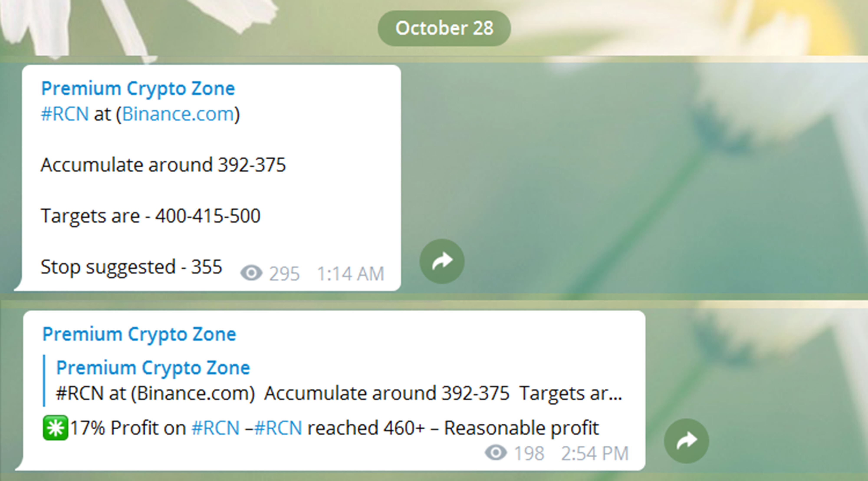Open Premium Crypto Zone name atop second bubble

pos(139,334)
